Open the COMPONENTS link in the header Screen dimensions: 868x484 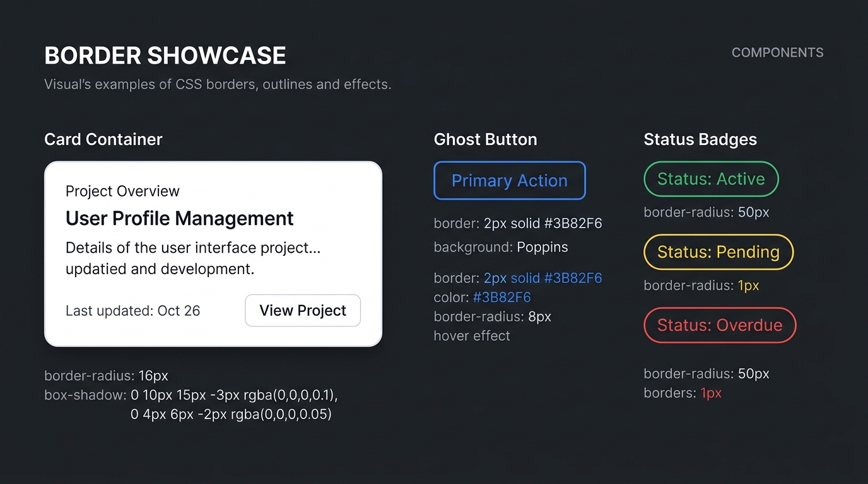[x=777, y=53]
